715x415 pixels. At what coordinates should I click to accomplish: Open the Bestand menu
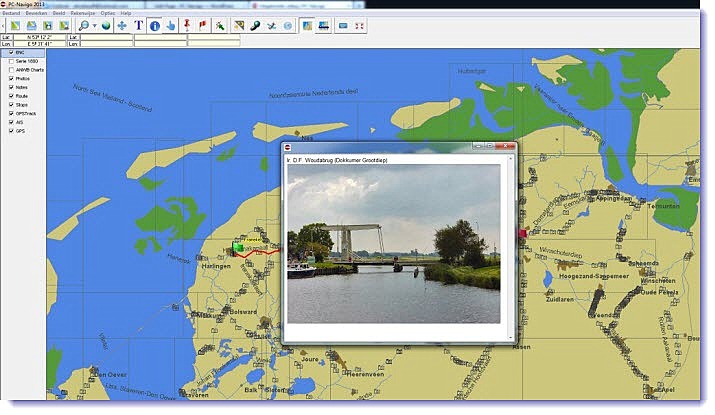11,13
